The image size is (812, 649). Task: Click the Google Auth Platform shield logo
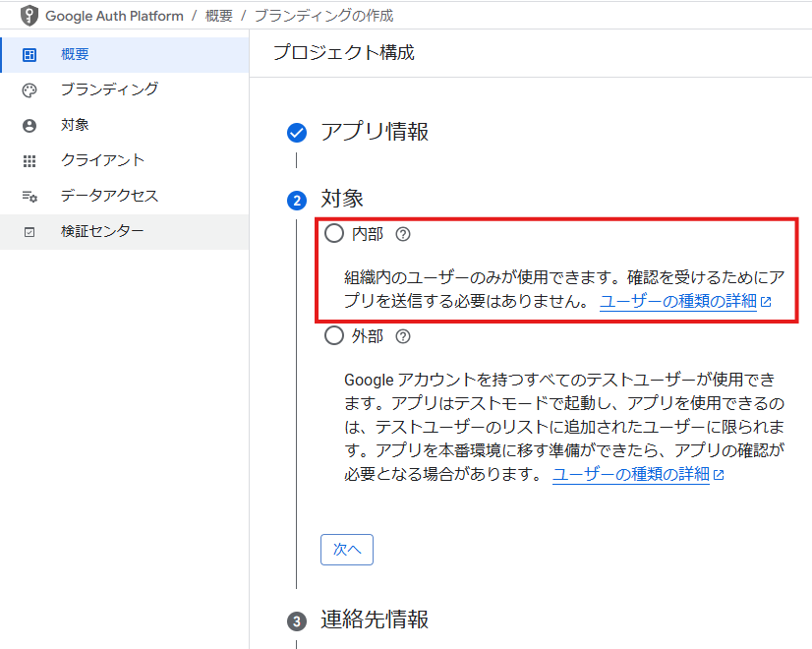tap(29, 16)
